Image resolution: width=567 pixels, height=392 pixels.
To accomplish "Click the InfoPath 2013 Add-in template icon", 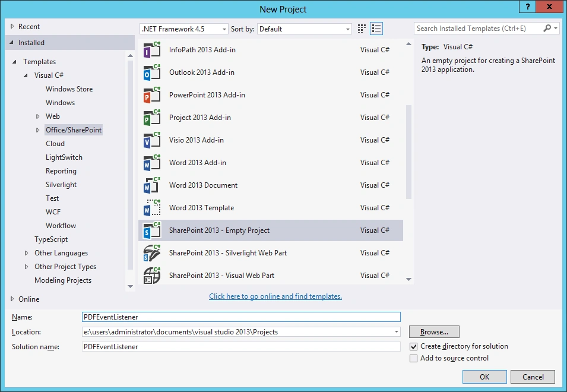I will click(152, 50).
